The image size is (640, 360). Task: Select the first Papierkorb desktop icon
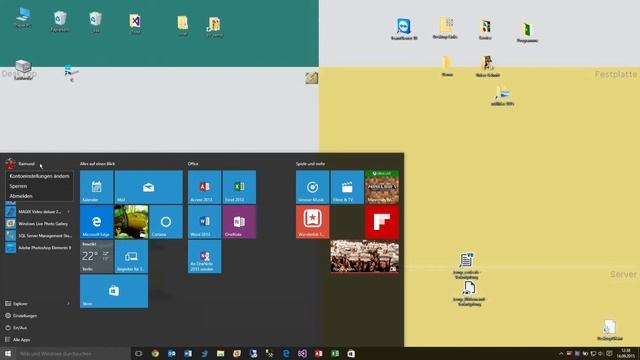click(x=60, y=21)
